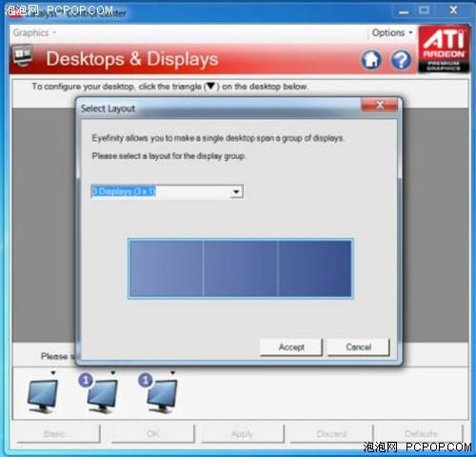Click the right panel of the layout preview
The width and height of the screenshot is (476, 457).
click(x=315, y=268)
